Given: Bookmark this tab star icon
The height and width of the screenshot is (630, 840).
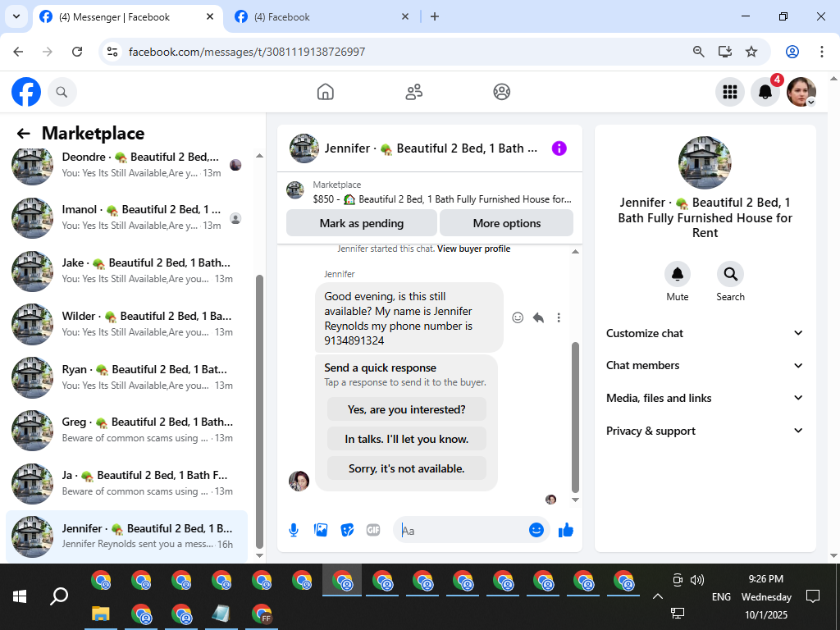Looking at the screenshot, I should (751, 52).
